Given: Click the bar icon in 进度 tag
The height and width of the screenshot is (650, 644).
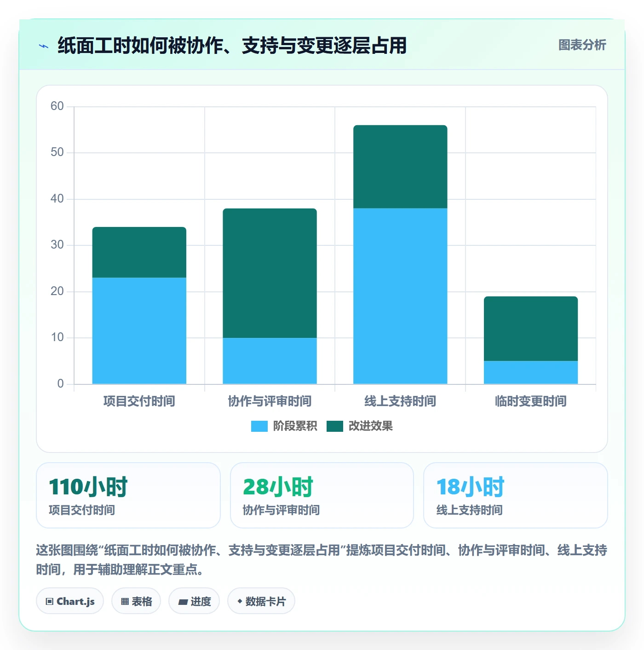Looking at the screenshot, I should click(183, 602).
